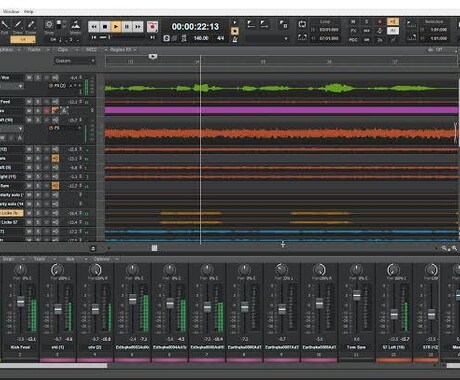Click the Kick Feed volume fader
The width and height of the screenshot is (460, 380).
point(21,302)
